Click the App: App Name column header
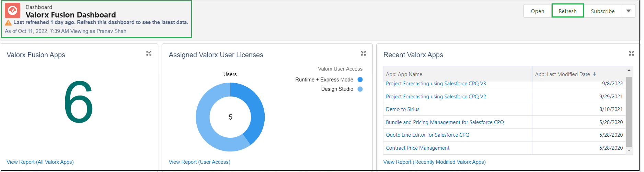 coord(458,74)
